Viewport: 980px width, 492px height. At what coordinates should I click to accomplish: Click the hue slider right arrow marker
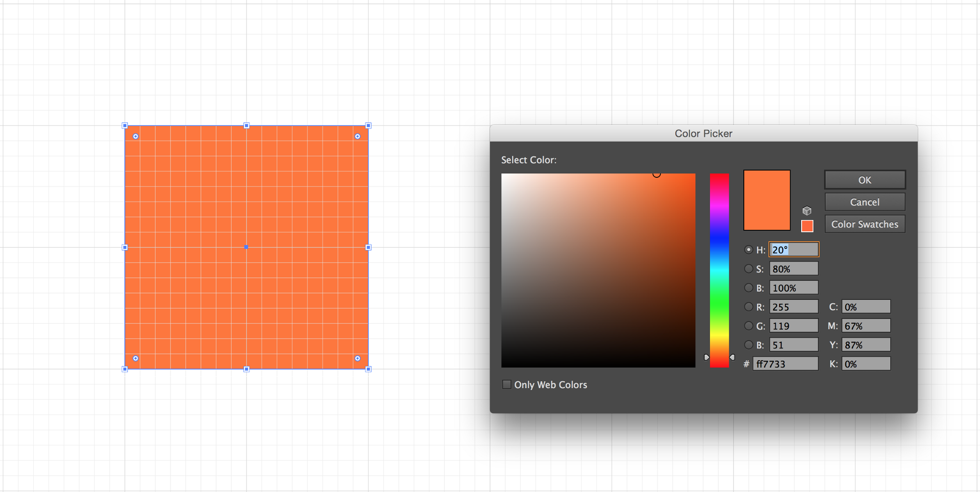(x=732, y=357)
